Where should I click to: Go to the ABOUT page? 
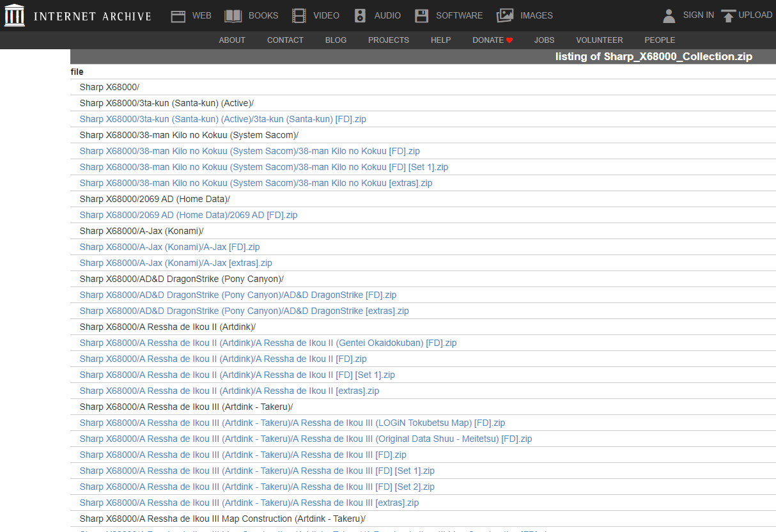coord(232,40)
